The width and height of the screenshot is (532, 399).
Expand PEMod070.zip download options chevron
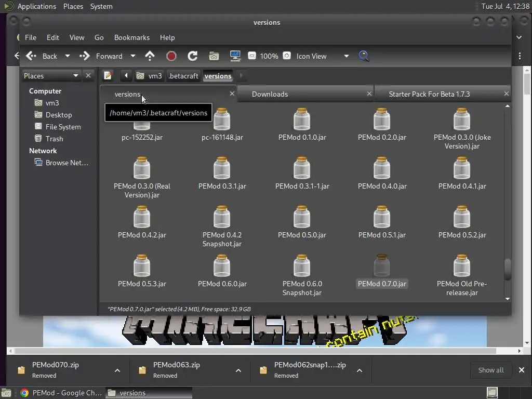[117, 370]
